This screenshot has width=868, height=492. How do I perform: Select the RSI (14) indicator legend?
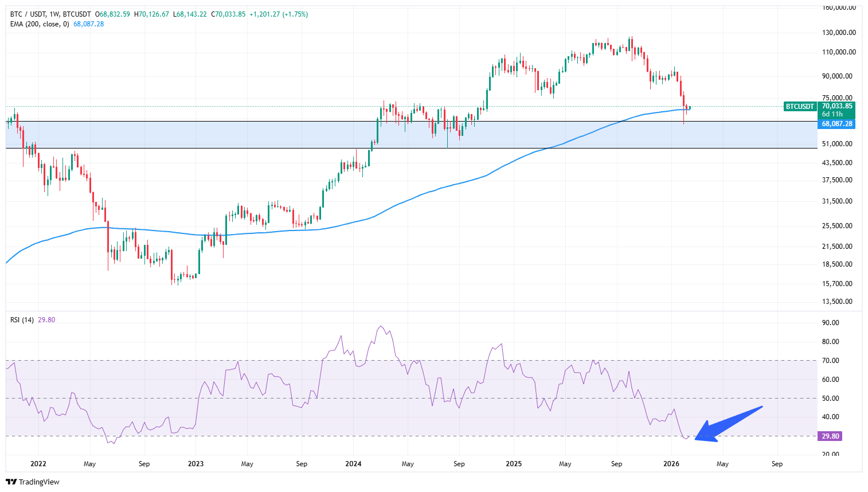[22, 320]
